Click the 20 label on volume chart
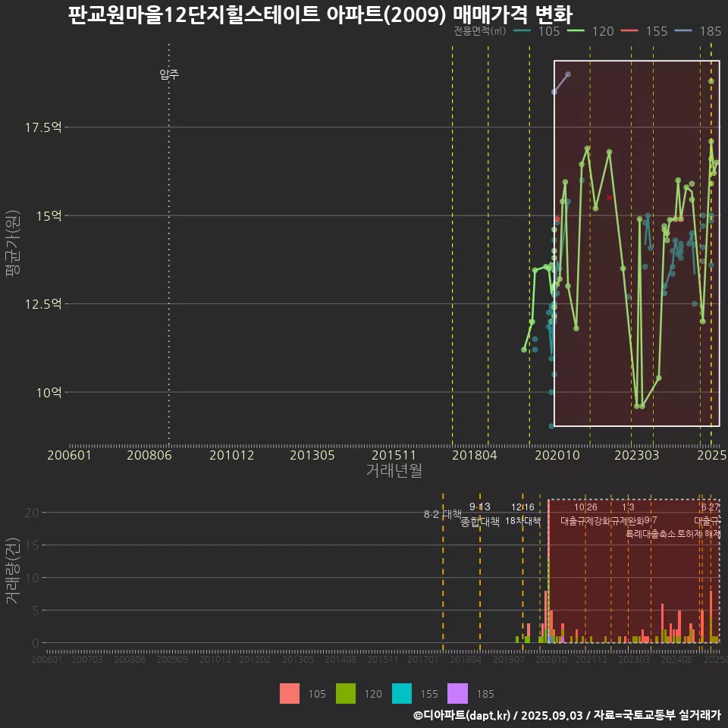This screenshot has height=728, width=728. click(x=32, y=513)
